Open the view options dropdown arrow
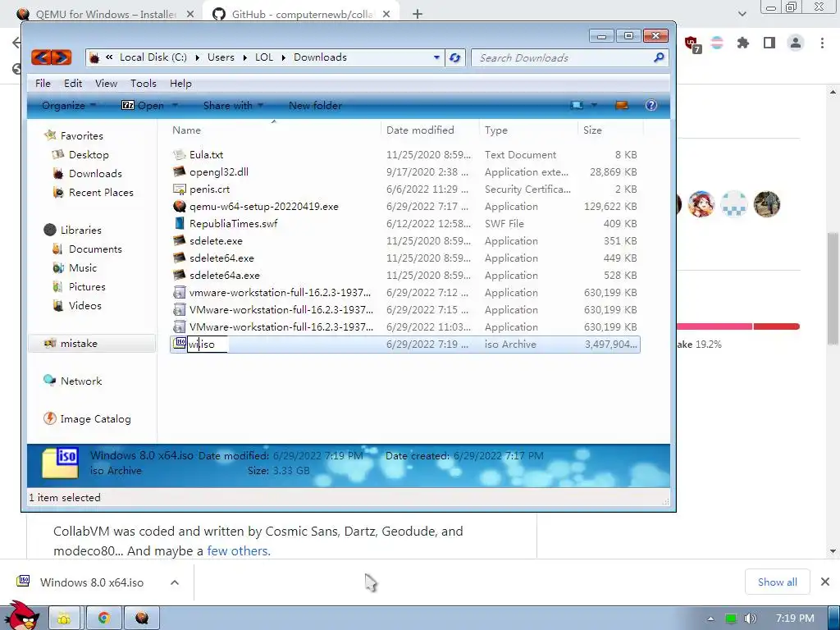840x630 pixels. pos(594,105)
